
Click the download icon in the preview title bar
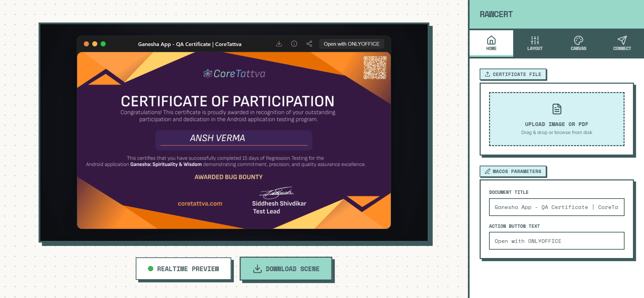point(279,44)
